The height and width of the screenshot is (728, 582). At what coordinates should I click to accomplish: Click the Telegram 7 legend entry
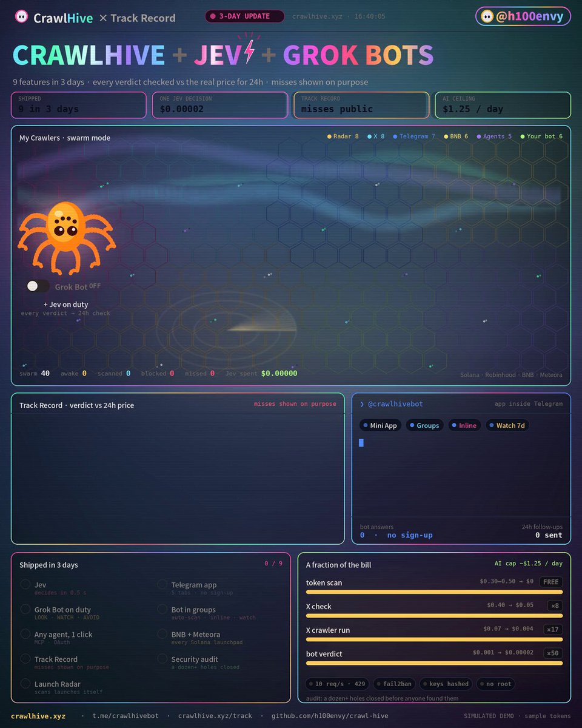click(413, 136)
